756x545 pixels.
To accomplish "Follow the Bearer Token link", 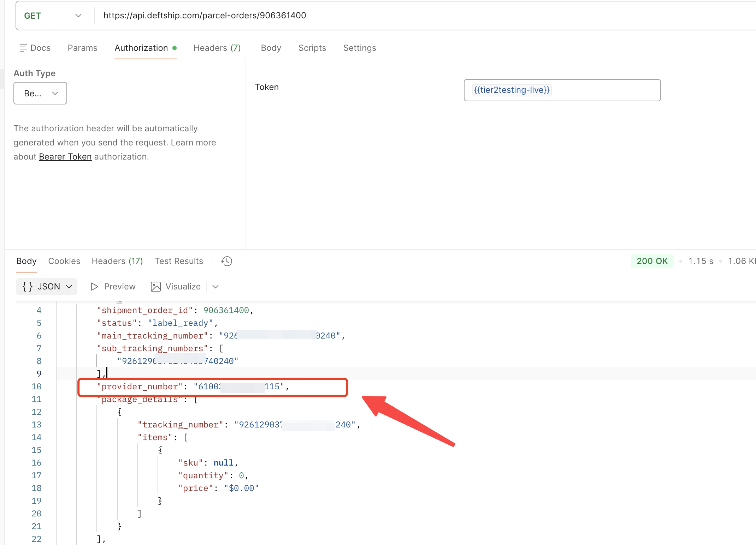I will click(65, 157).
